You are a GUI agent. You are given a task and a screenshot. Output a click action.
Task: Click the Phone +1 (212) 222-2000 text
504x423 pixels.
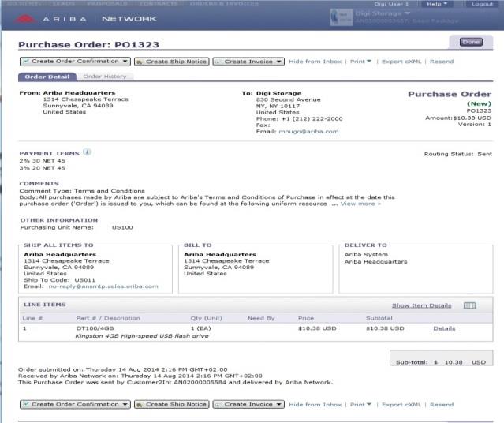[x=299, y=118]
